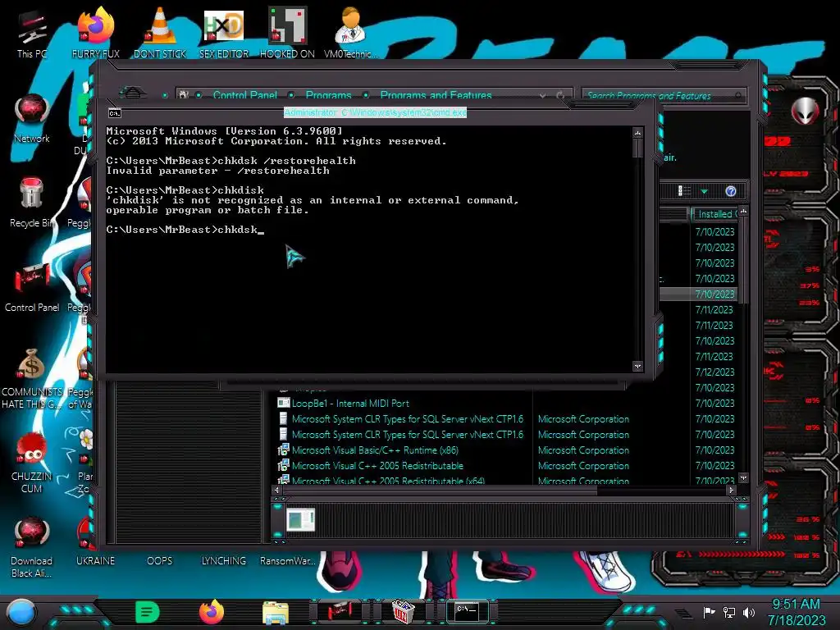Image resolution: width=840 pixels, height=630 pixels.
Task: Refresh the Programs and Features address bar
Action: click(x=560, y=95)
